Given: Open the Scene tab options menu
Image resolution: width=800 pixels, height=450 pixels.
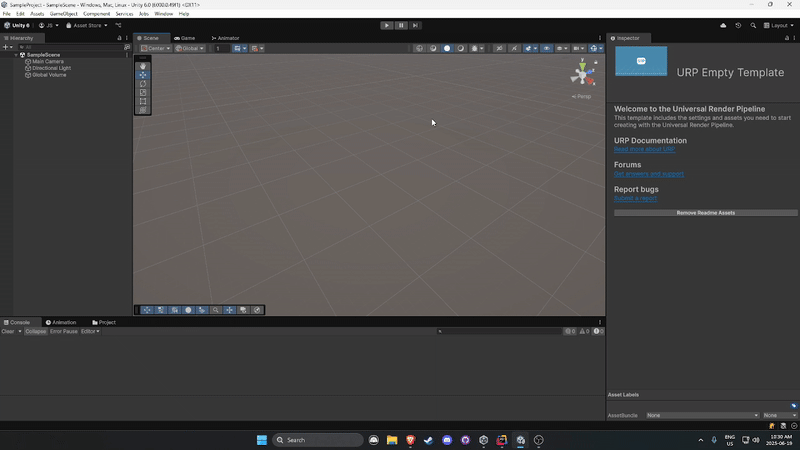Looking at the screenshot, I should tap(599, 38).
